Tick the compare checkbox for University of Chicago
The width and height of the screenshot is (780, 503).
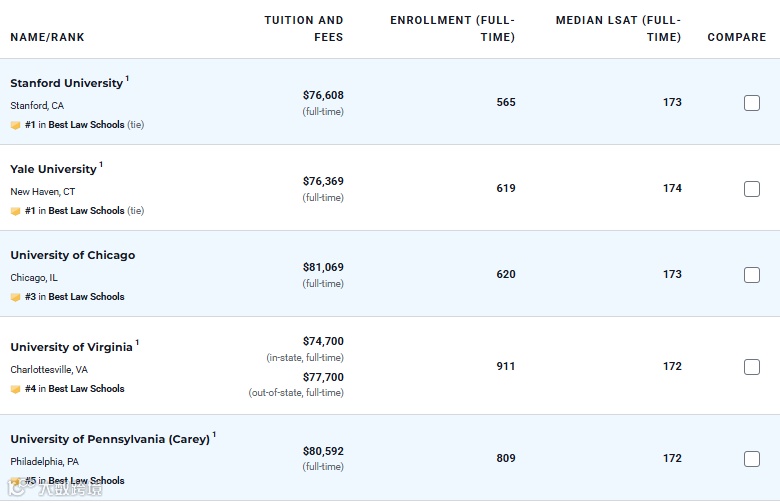pyautogui.click(x=752, y=275)
